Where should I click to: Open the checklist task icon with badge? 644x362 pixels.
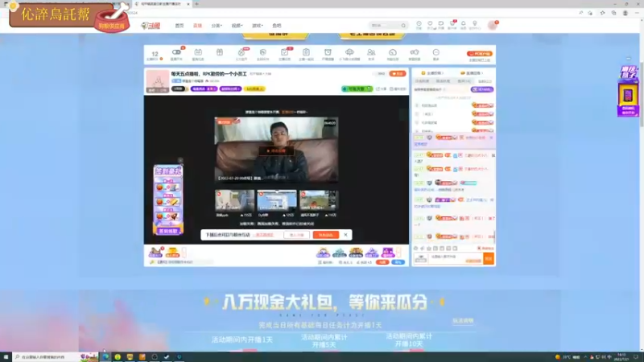pyautogui.click(x=285, y=52)
